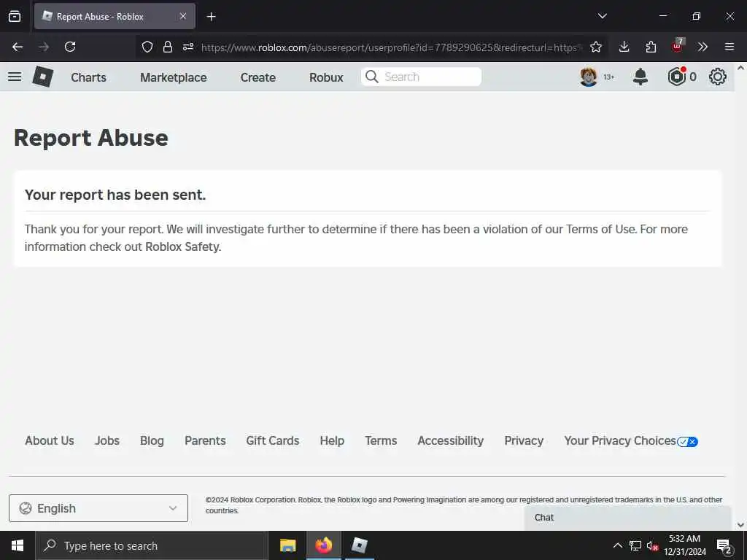Open Your Privacy Choices link
This screenshot has width=747, height=560.
(631, 441)
